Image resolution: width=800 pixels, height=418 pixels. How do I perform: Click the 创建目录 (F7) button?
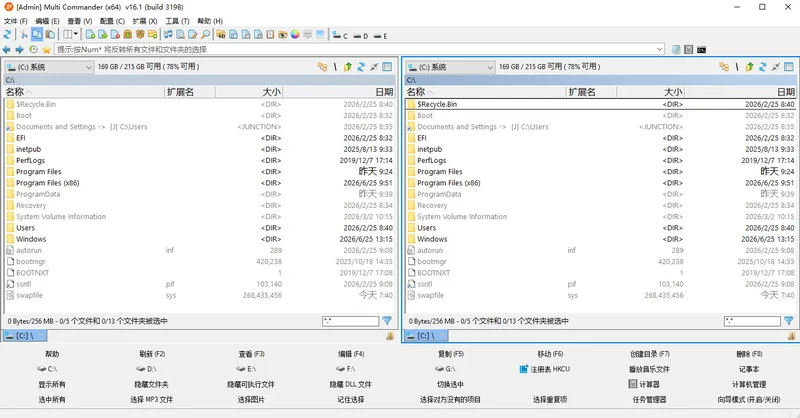coord(649,354)
